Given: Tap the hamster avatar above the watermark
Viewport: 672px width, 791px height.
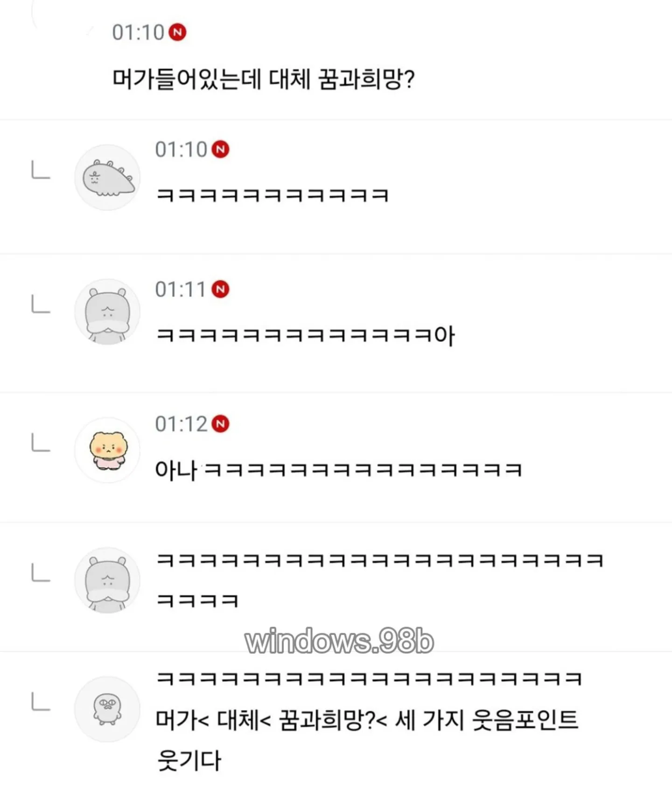Looking at the screenshot, I should [107, 580].
